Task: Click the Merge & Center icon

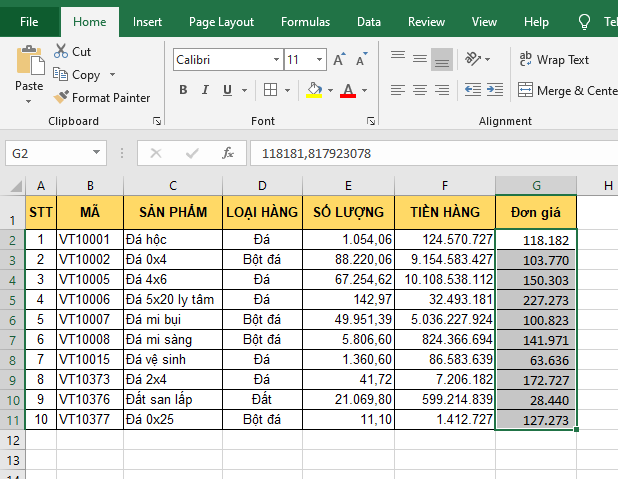Action: 525,91
